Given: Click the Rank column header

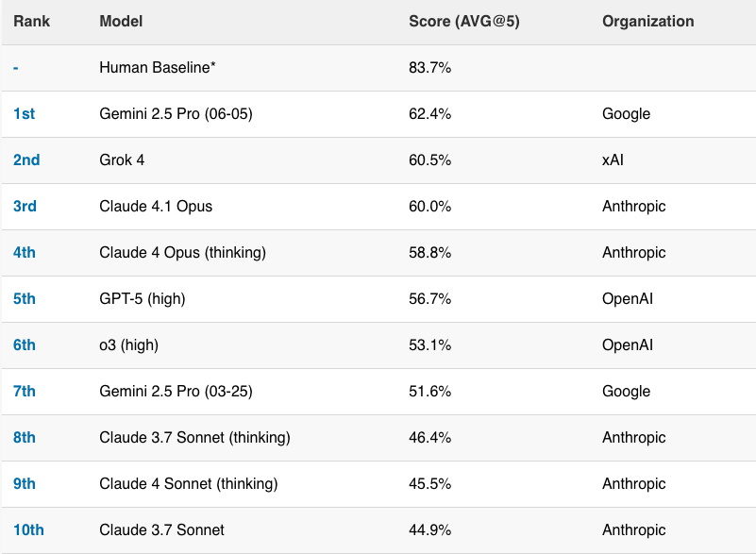Looking at the screenshot, I should 31,22.
